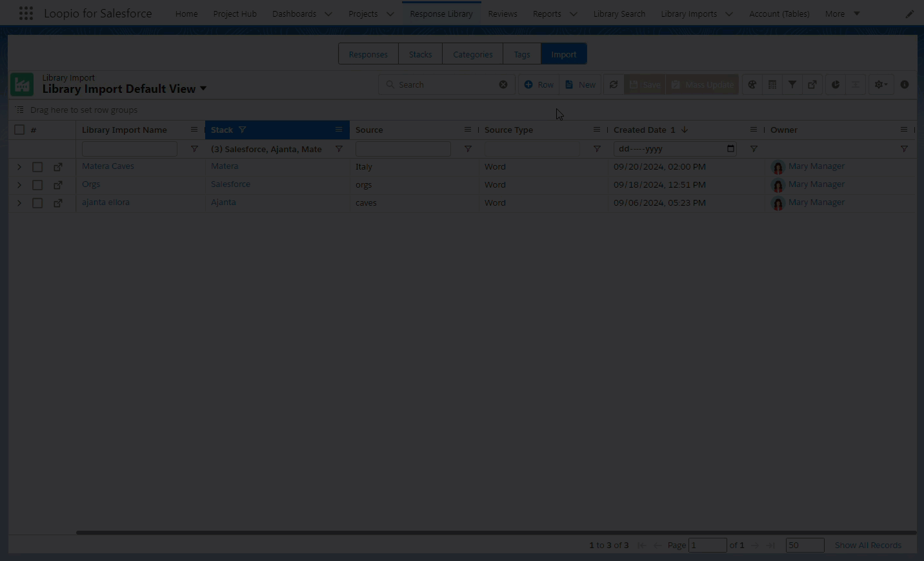Open Reviews navigation item
The height and width of the screenshot is (561, 924).
[503, 14]
